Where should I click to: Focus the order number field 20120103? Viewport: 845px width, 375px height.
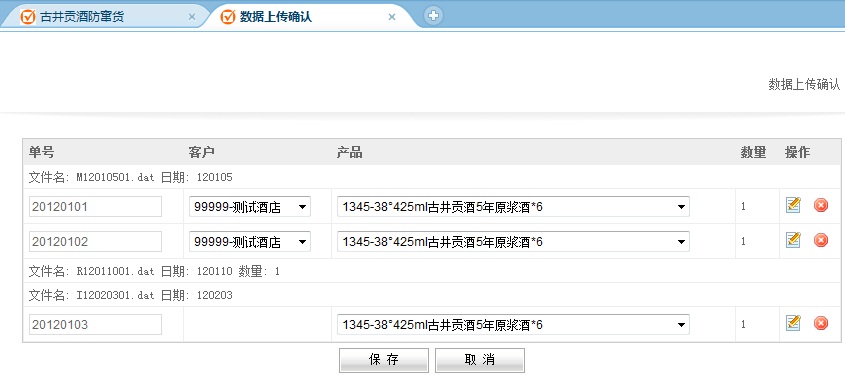(95, 325)
